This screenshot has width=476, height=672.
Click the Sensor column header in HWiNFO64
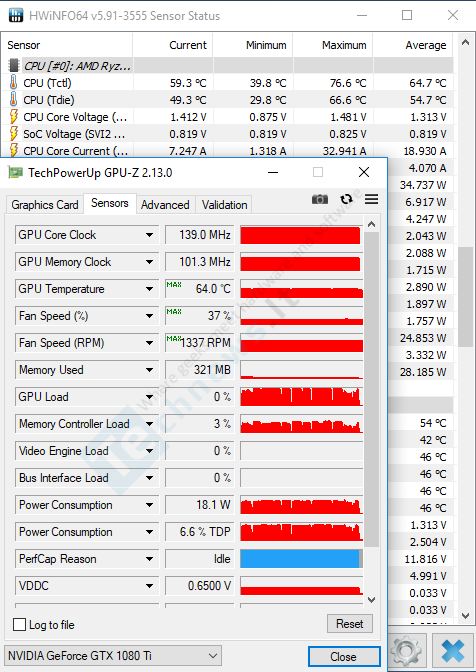(x=66, y=45)
